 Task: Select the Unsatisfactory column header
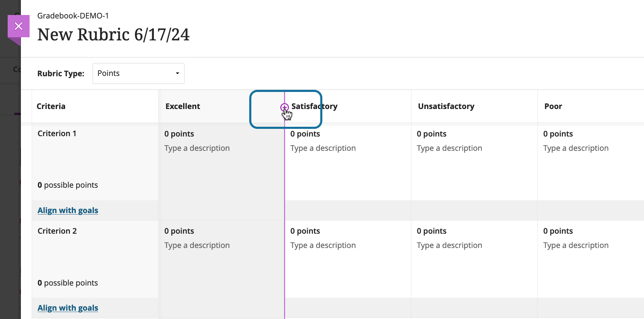[x=446, y=106]
